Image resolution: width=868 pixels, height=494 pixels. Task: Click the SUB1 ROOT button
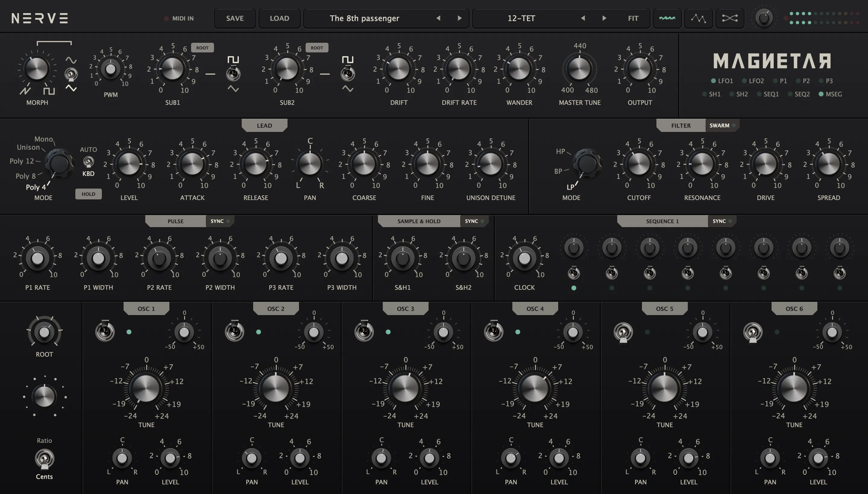pos(202,48)
